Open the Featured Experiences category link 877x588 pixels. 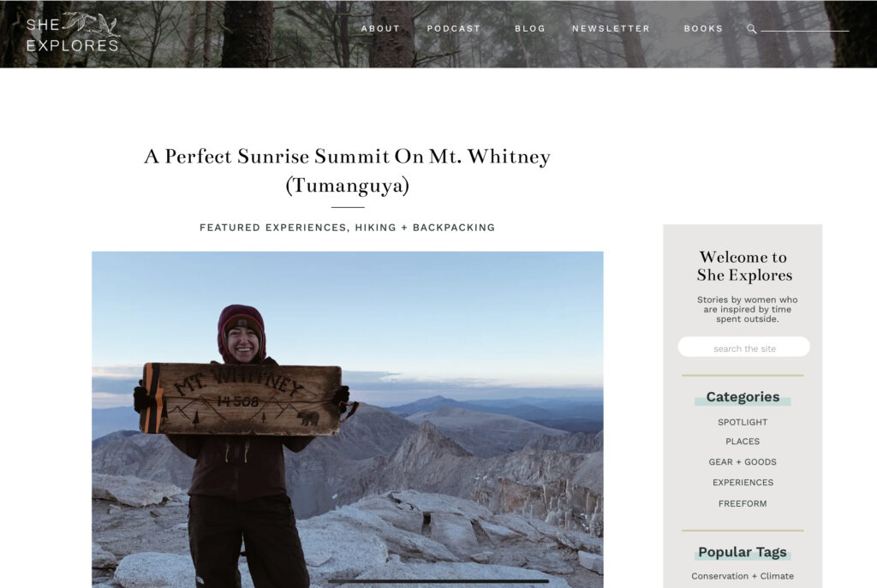tap(273, 228)
